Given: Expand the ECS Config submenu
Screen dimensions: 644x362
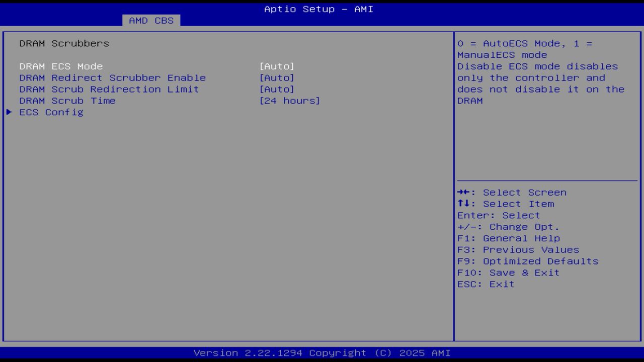Looking at the screenshot, I should tap(51, 112).
